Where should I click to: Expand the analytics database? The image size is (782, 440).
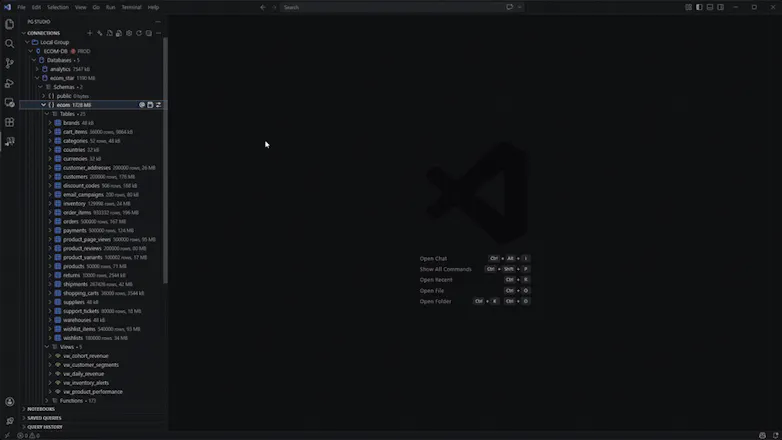[x=37, y=69]
